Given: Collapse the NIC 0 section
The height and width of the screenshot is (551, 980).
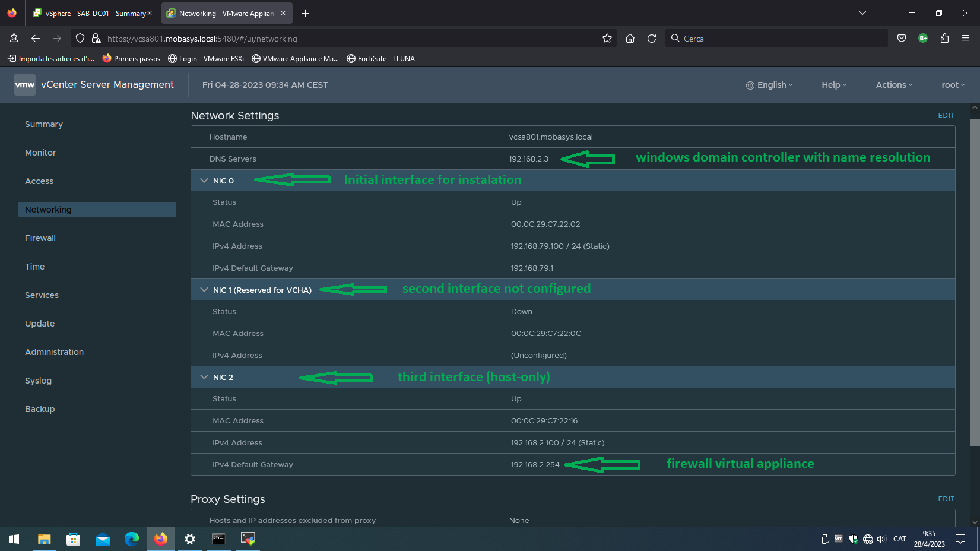Looking at the screenshot, I should coord(204,180).
